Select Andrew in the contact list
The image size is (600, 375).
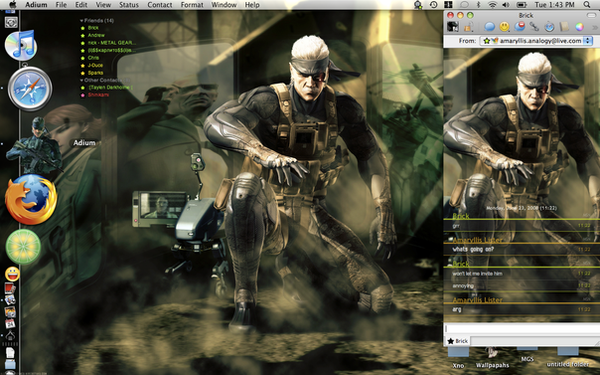coord(96,35)
